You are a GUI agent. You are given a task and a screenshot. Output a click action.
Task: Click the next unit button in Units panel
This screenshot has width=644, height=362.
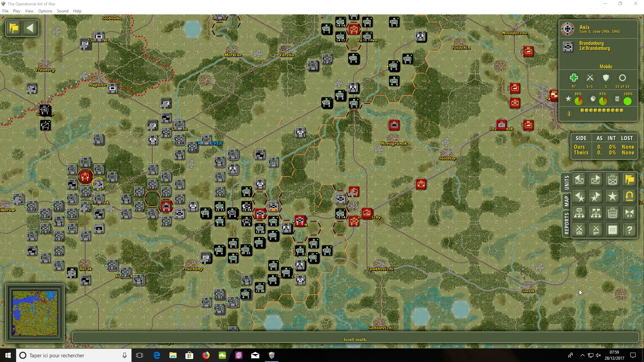pos(596,180)
